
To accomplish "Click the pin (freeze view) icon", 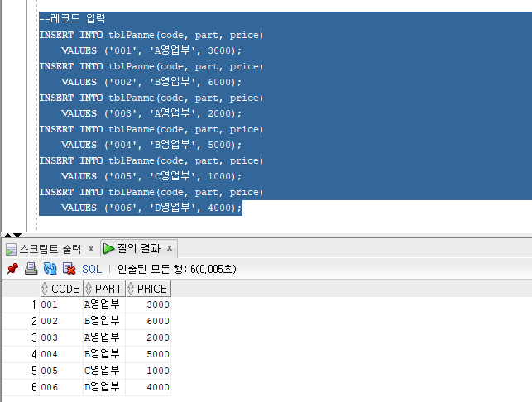I will click(12, 269).
